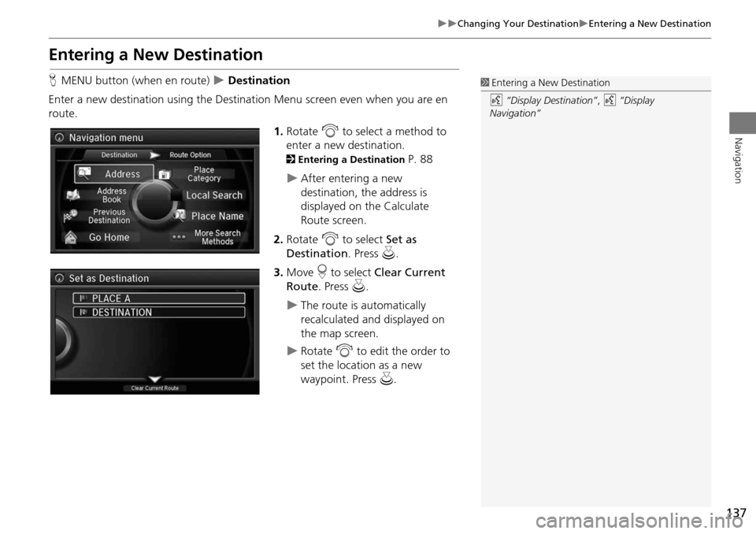The image size is (756, 534).
Task: Switch to the Destination tab
Action: pyautogui.click(x=119, y=155)
